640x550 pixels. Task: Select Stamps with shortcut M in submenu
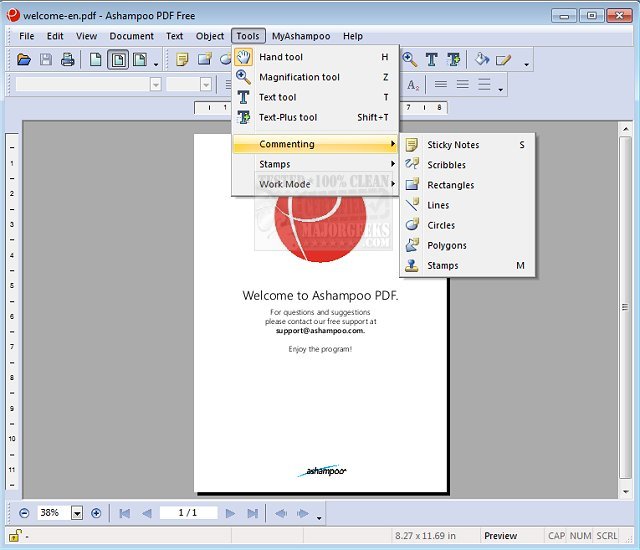pos(467,266)
